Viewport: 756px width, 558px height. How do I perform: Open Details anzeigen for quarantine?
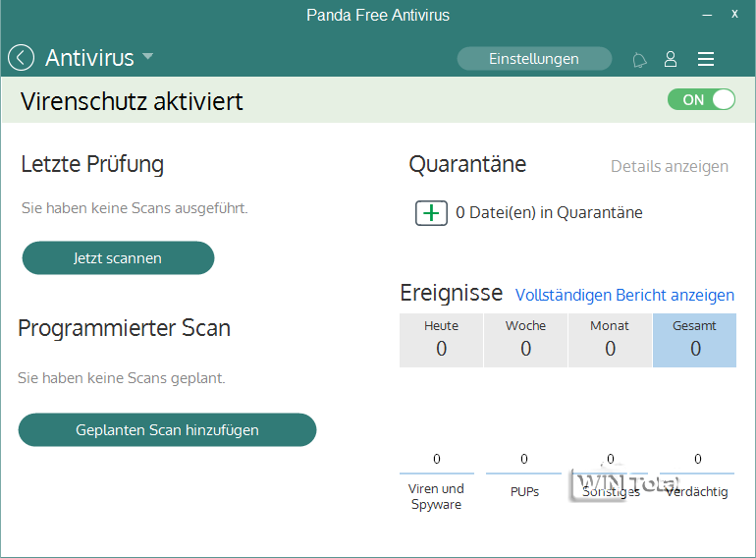pyautogui.click(x=670, y=166)
